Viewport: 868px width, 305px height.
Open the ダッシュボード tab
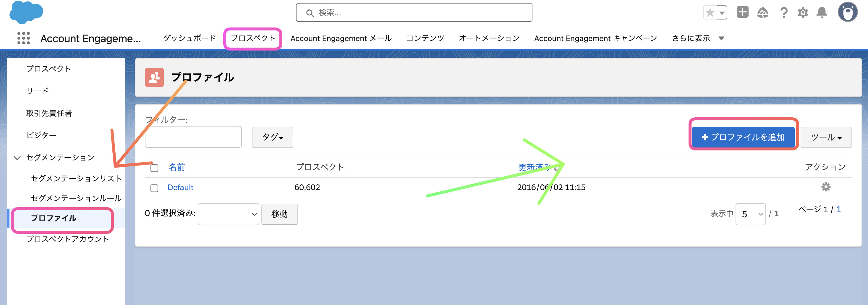(x=190, y=38)
